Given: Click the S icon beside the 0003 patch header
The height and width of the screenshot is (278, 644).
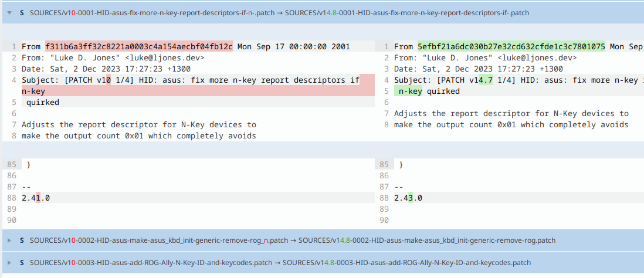Looking at the screenshot, I should [x=22, y=262].
